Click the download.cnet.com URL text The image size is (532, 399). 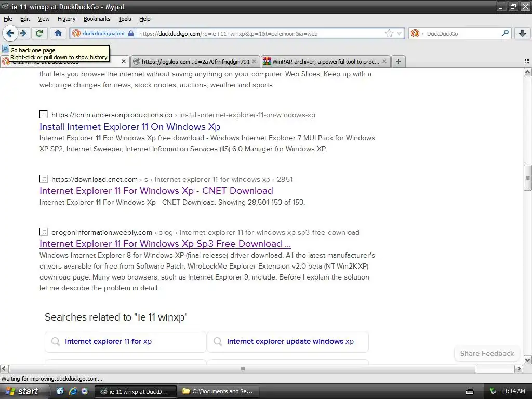pyautogui.click(x=95, y=179)
